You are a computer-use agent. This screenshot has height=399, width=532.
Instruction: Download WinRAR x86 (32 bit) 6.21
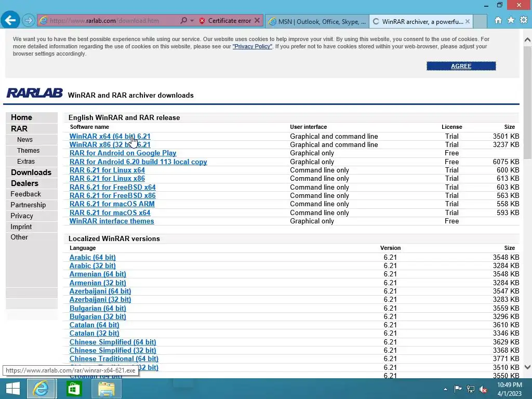pyautogui.click(x=110, y=145)
